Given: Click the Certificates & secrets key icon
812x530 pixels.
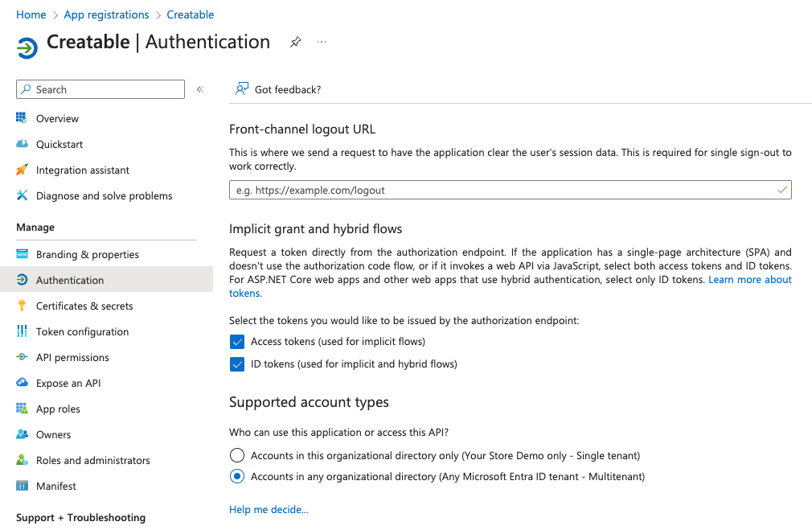Looking at the screenshot, I should (x=22, y=306).
